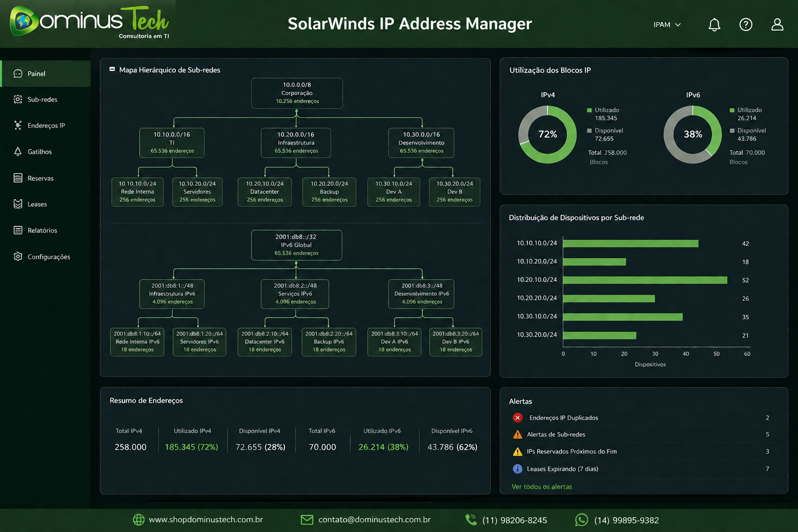Viewport: 798px width, 532px height.
Task: Click the Reservas sidebar icon
Action: pyautogui.click(x=18, y=178)
